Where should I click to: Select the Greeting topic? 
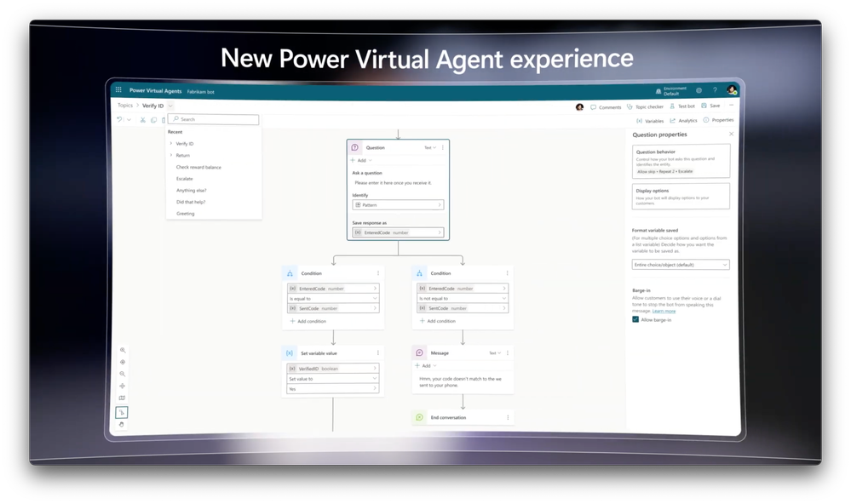click(185, 214)
